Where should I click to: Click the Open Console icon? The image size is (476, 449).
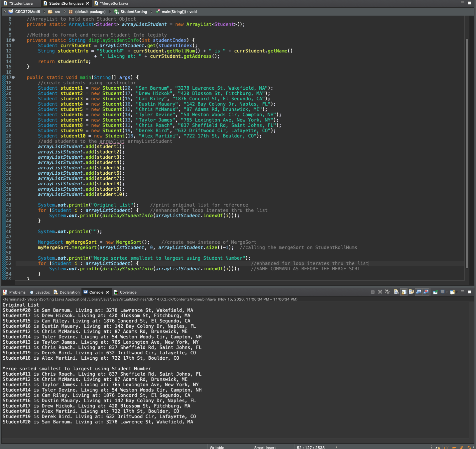pyautogui.click(x=452, y=292)
